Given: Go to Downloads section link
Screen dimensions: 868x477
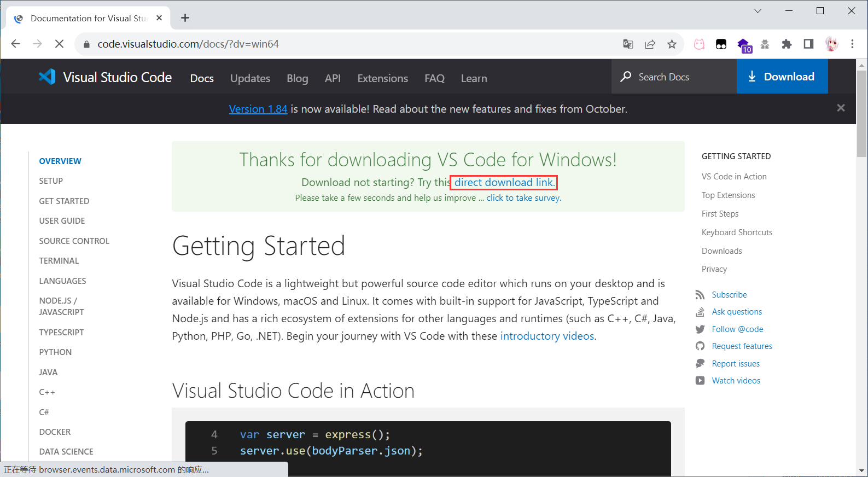Looking at the screenshot, I should pyautogui.click(x=721, y=251).
